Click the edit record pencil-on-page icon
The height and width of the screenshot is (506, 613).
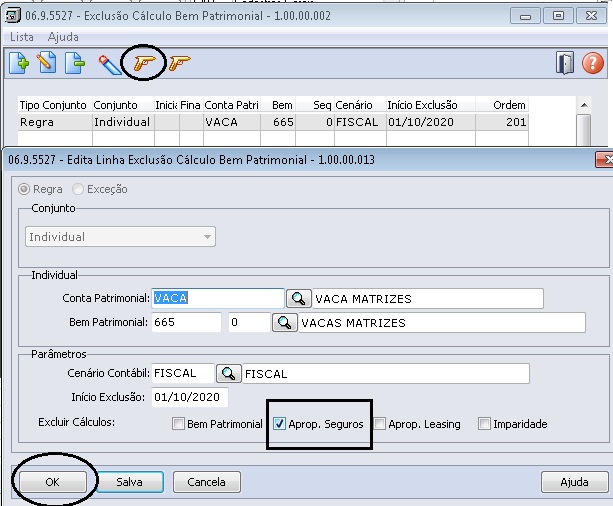coord(47,63)
